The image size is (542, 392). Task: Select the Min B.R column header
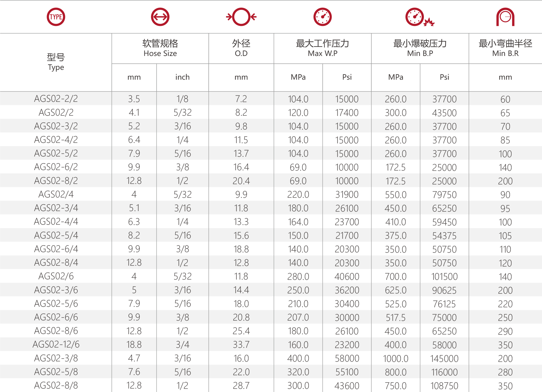point(505,48)
